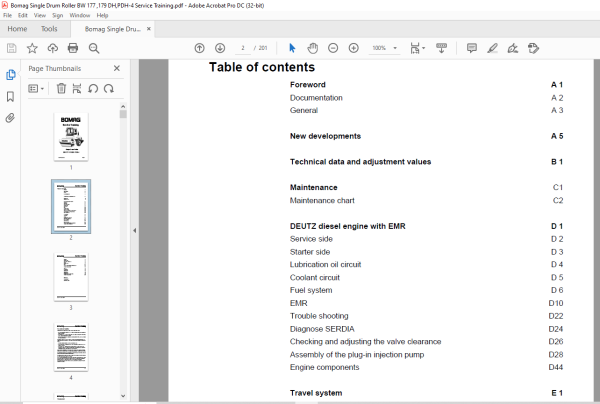
Task: Click the Travel system heading
Action: 316,393
